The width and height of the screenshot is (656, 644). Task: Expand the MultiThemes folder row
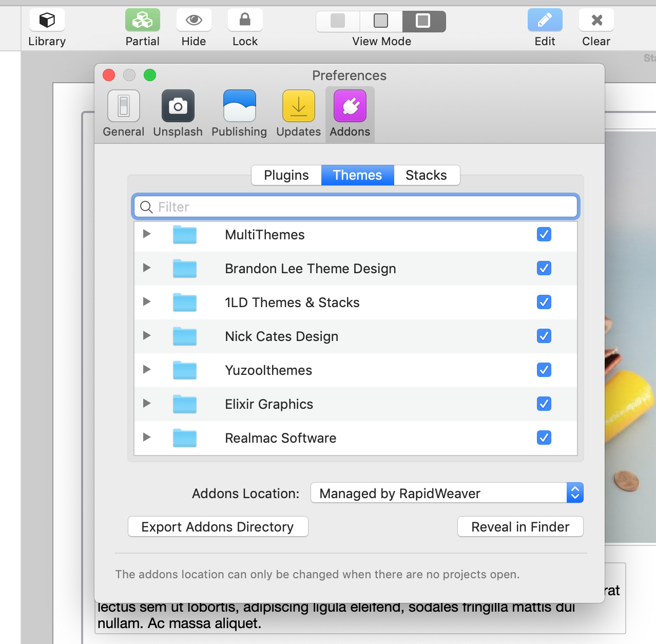pos(147,234)
